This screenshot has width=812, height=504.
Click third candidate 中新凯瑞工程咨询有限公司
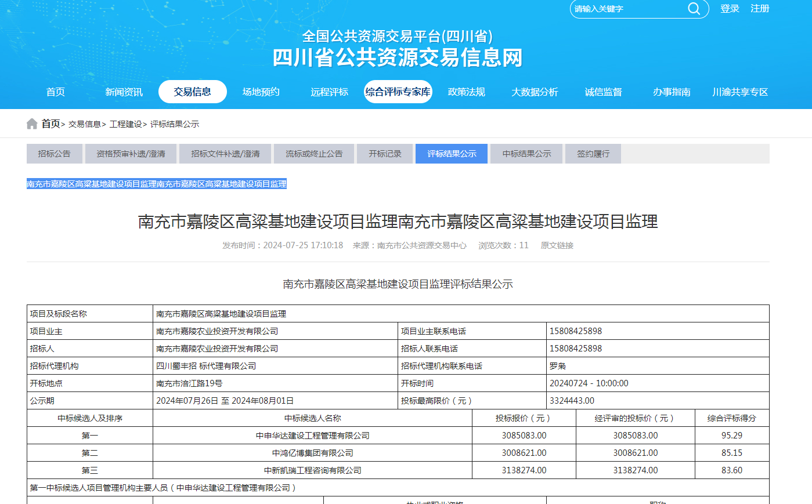point(313,470)
